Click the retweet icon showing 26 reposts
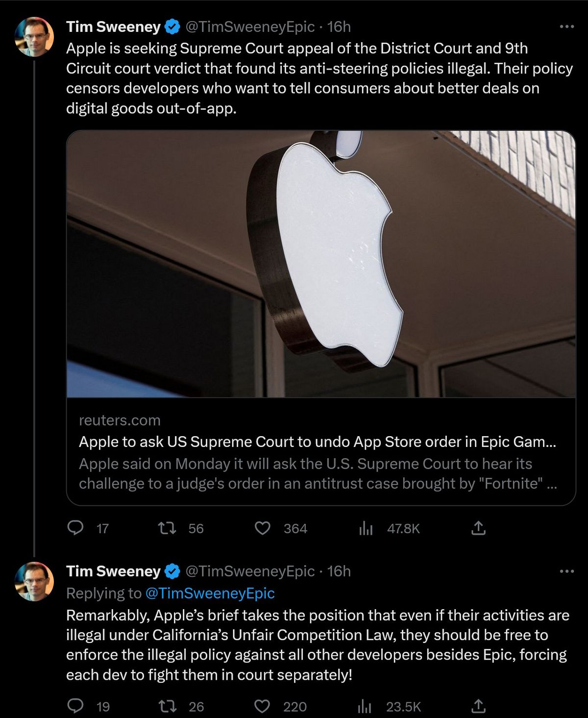The height and width of the screenshot is (718, 588). coord(168,706)
